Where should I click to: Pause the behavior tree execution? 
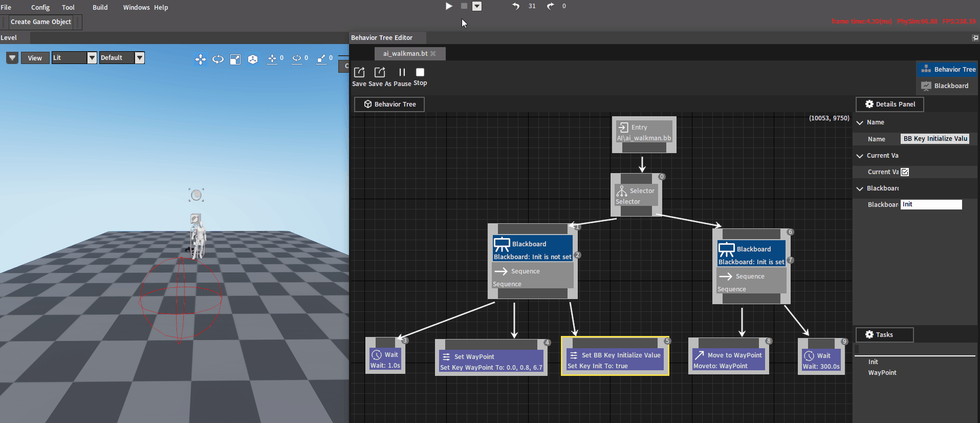(x=402, y=72)
